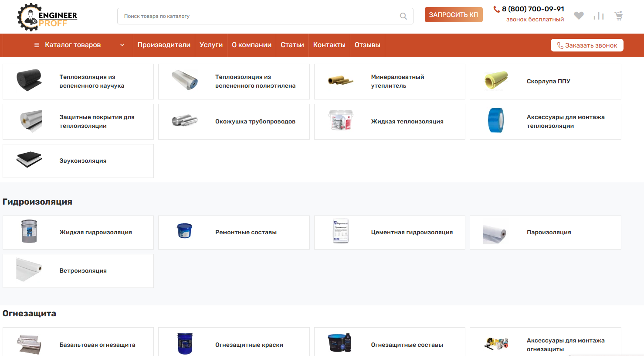Viewport: 644px width, 356px height.
Task: Click the 8 (800) 700-09-91 phone link
Action: 533,9
